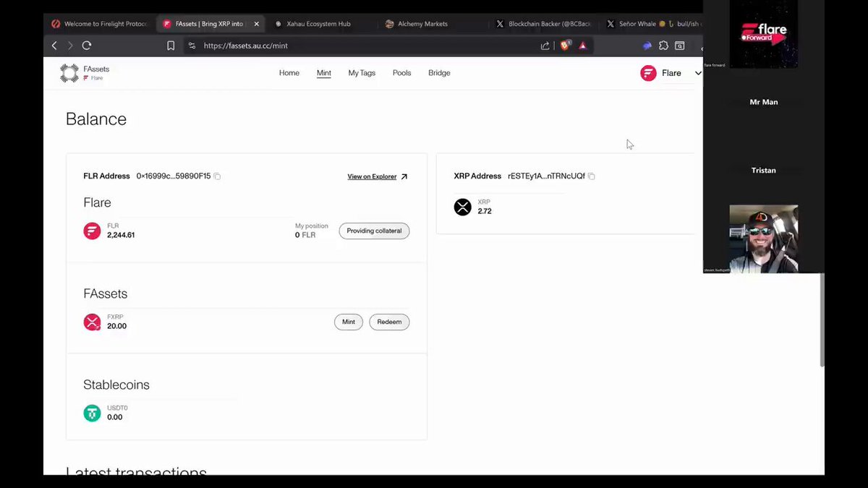This screenshot has height=488, width=868.
Task: Switch to the Alchemy Markets tab
Action: [423, 24]
